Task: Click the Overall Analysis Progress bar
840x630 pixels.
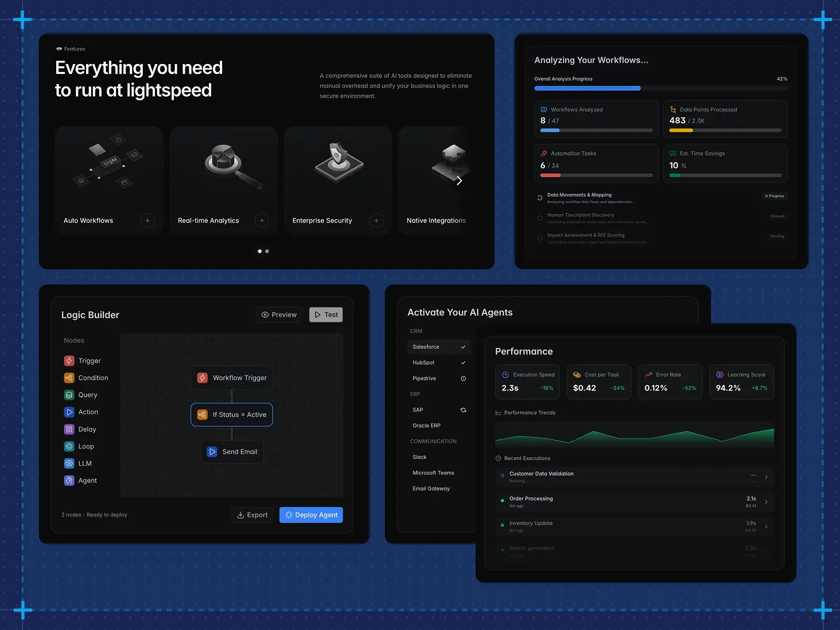Action: (661, 88)
